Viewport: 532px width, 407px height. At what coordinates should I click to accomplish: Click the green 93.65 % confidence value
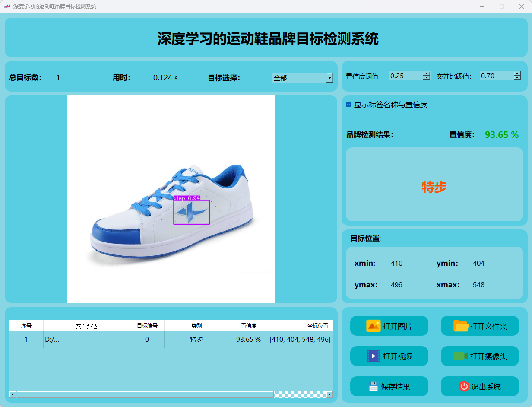[x=502, y=135]
